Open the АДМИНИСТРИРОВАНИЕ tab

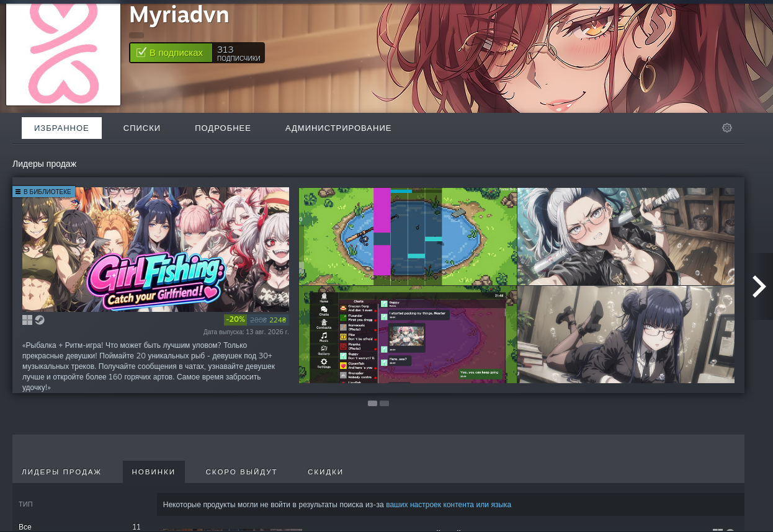(x=338, y=128)
